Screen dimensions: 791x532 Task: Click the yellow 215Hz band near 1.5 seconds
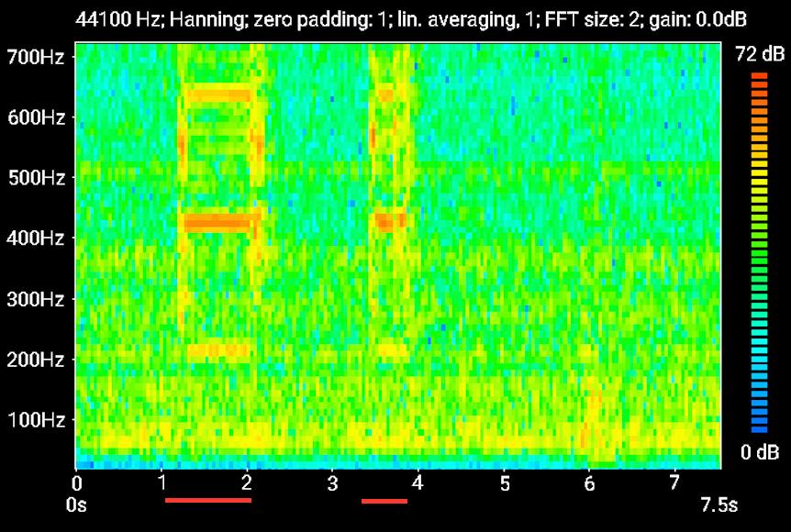pos(218,349)
